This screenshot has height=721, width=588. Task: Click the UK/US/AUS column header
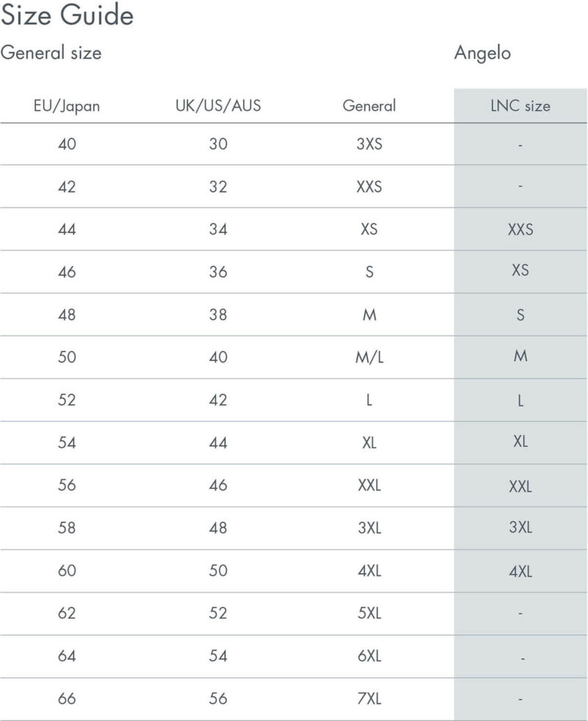coord(218,106)
